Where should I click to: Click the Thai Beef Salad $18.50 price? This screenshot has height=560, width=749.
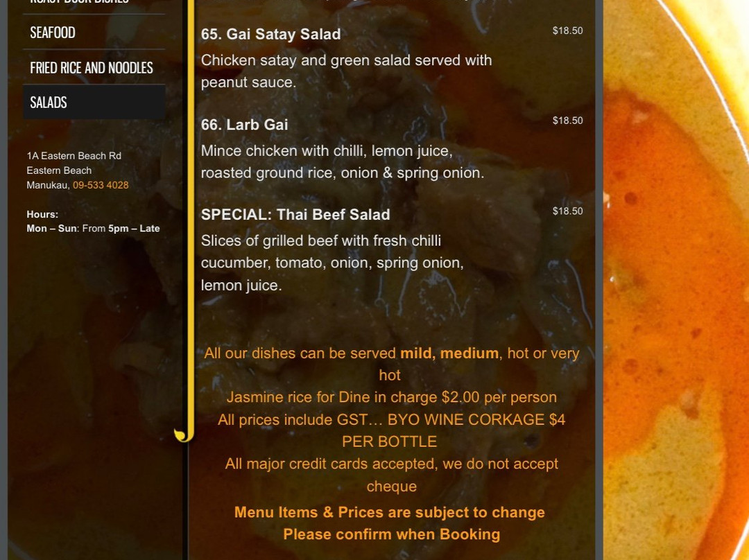click(x=567, y=211)
